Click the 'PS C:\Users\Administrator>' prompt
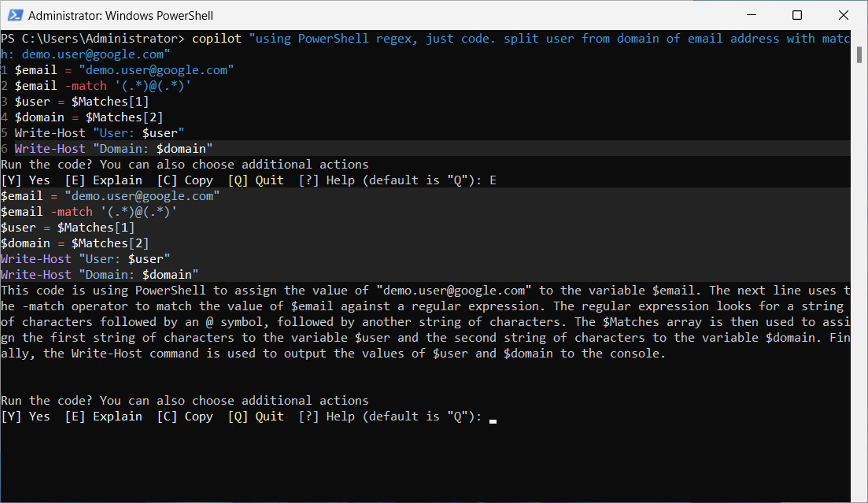This screenshot has height=503, width=868. click(93, 39)
